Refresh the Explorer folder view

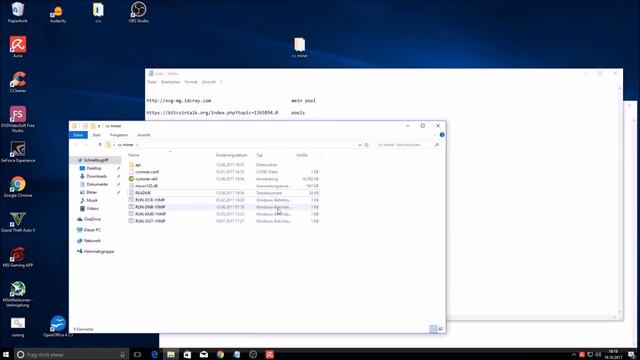[367, 144]
